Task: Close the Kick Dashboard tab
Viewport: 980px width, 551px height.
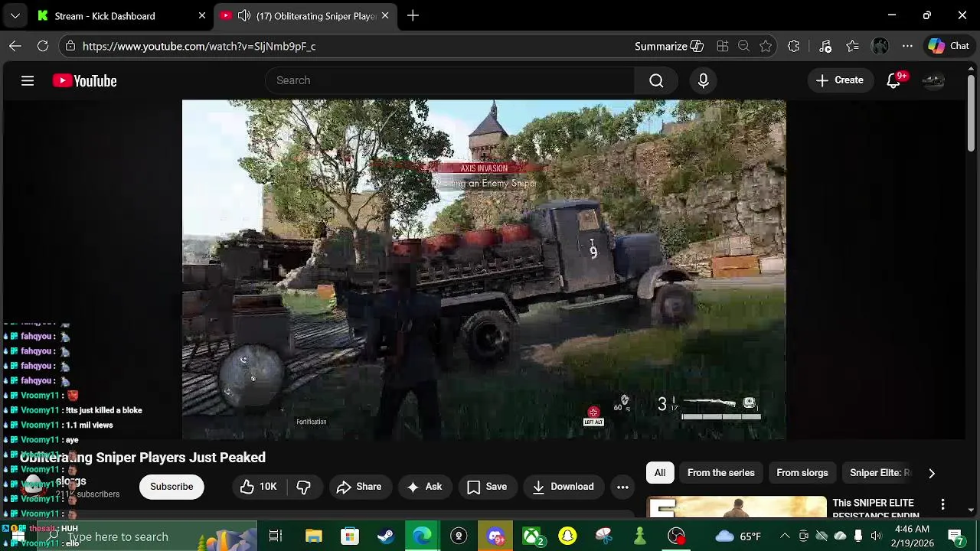Action: click(202, 15)
